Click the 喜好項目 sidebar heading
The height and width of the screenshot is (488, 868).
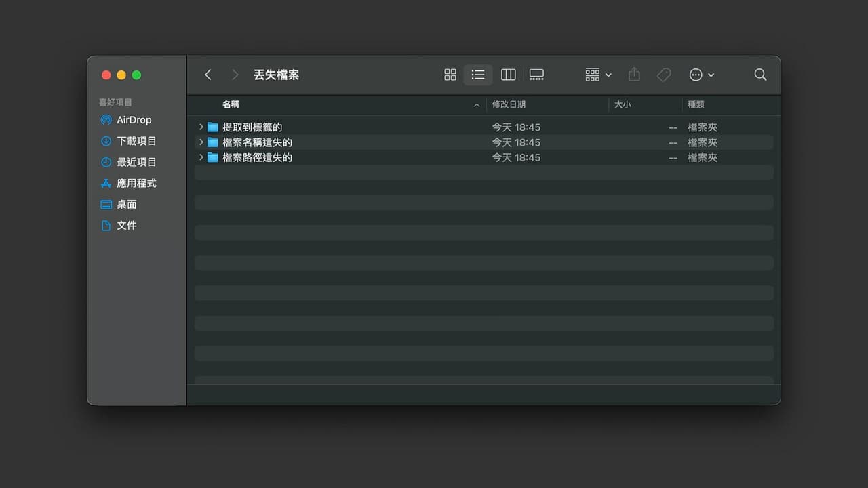pyautogui.click(x=115, y=102)
